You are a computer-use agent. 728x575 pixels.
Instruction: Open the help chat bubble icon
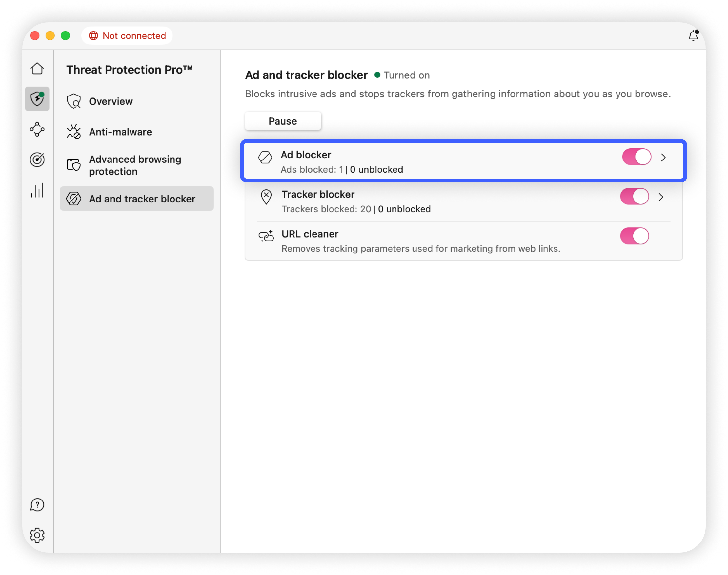pos(37,505)
